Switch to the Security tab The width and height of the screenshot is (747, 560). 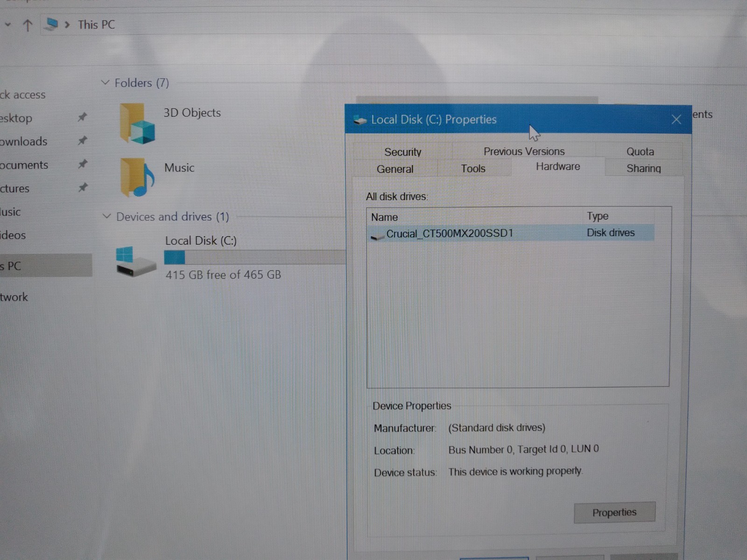pyautogui.click(x=402, y=152)
